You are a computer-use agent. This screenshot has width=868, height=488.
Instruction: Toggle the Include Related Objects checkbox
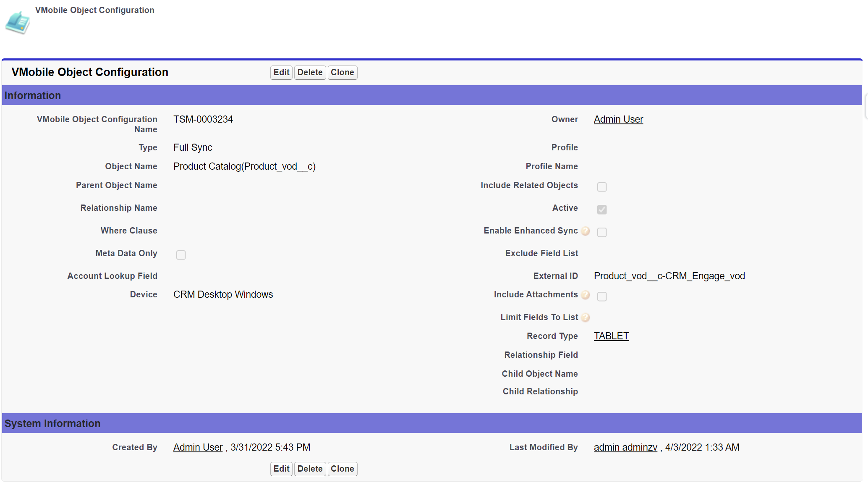pyautogui.click(x=602, y=187)
